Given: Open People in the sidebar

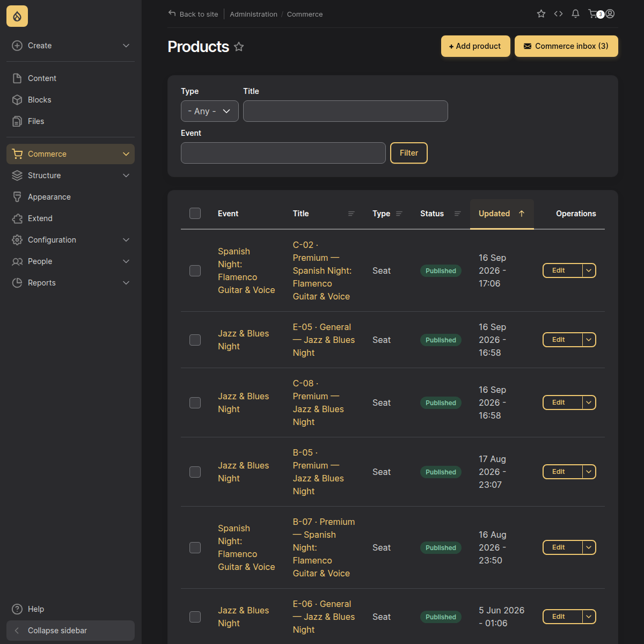Looking at the screenshot, I should pos(70,261).
